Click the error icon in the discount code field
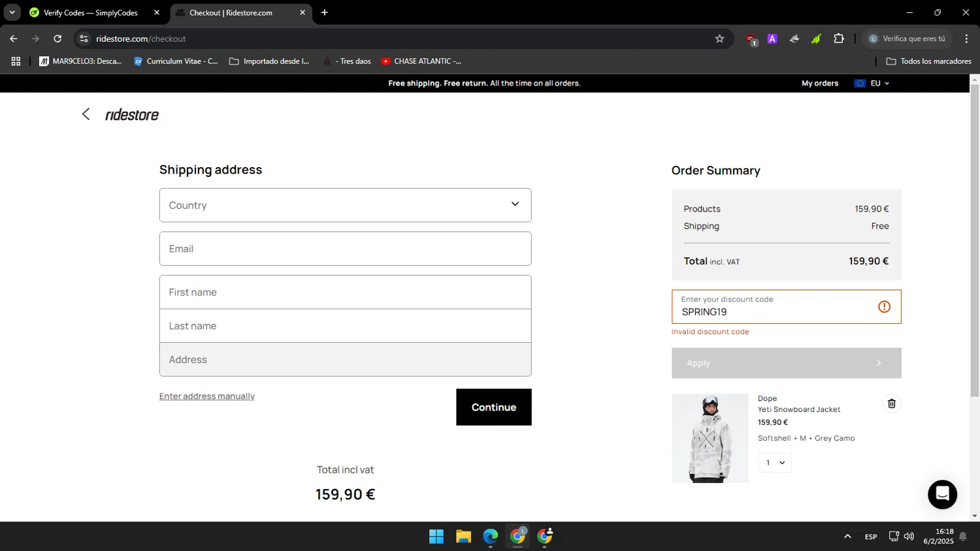This screenshot has width=980, height=551. (x=884, y=307)
